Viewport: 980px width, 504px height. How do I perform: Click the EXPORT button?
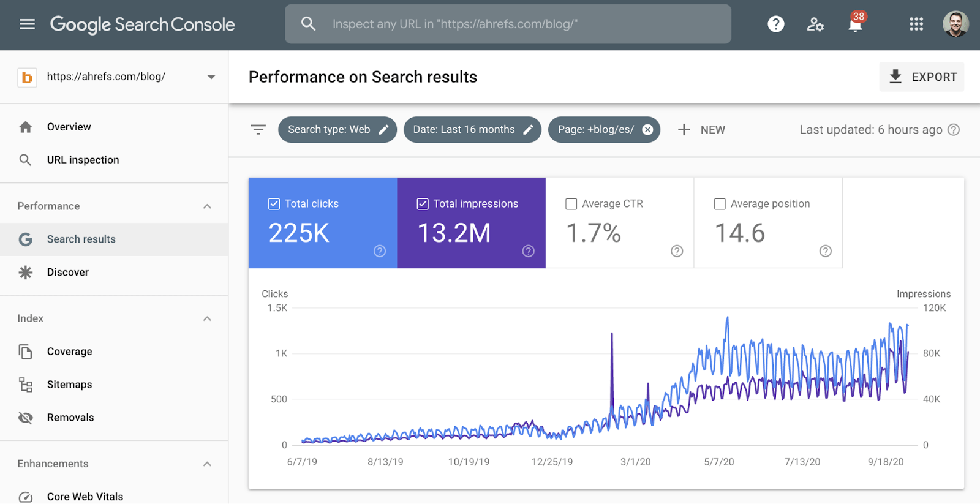click(x=922, y=77)
